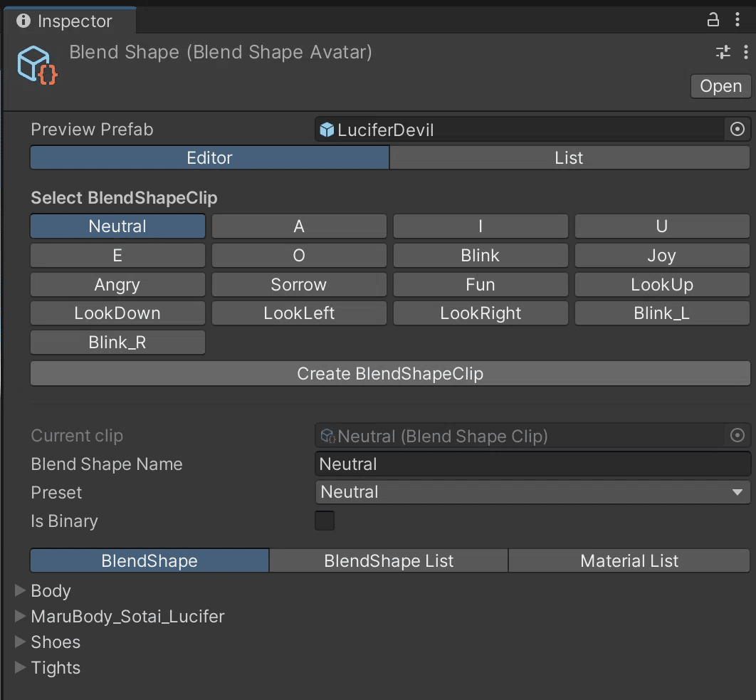Click the Open button
The width and height of the screenshot is (756, 700).
pos(720,86)
